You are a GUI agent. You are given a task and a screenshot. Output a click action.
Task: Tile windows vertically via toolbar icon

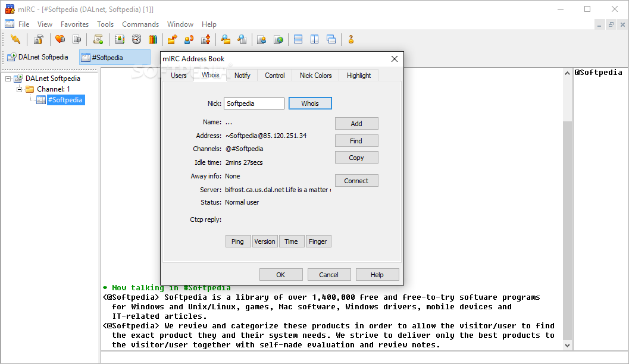pos(314,39)
